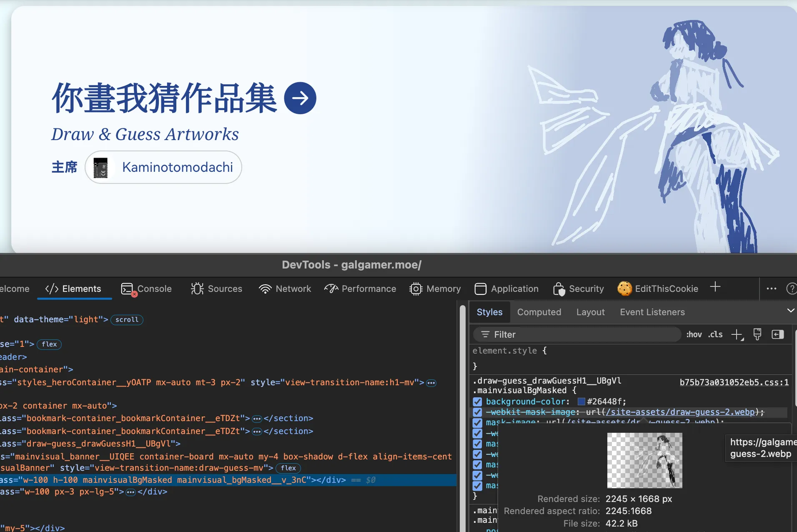Disable the mask-image property checkbox
The width and height of the screenshot is (797, 532).
[x=478, y=422]
